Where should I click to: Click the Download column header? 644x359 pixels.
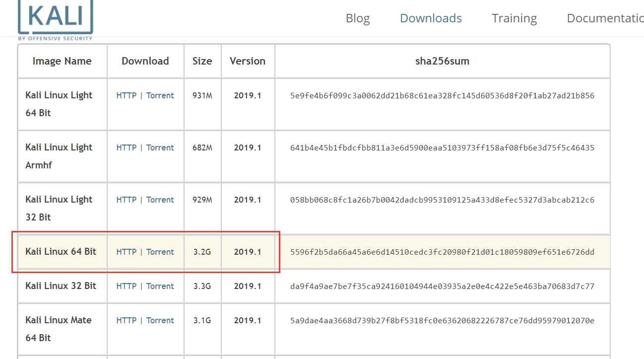(x=145, y=61)
